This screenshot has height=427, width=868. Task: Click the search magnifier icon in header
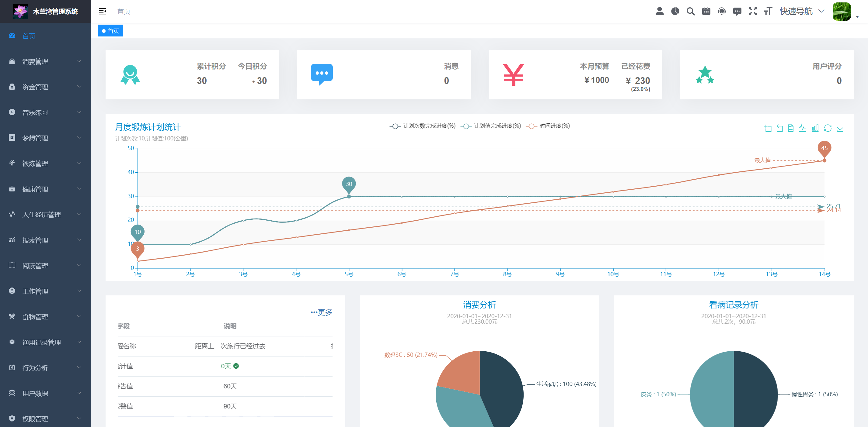pos(690,12)
